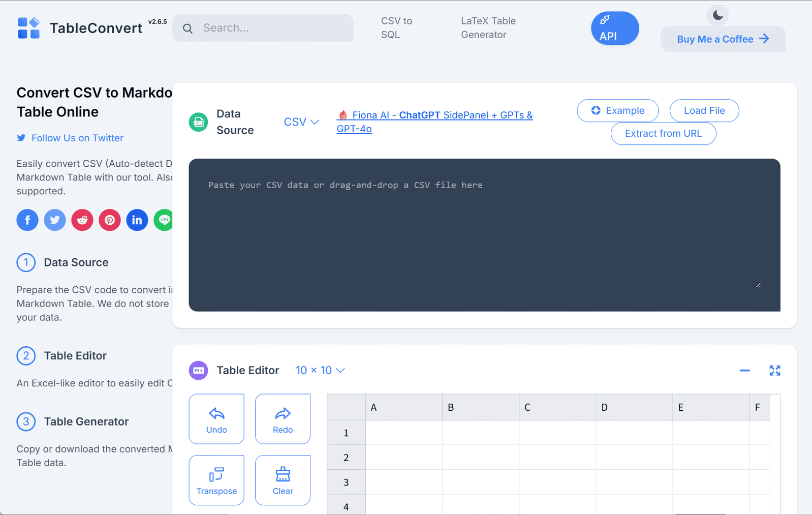This screenshot has height=515, width=812.
Task: Click the step 1 Data Source number circle
Action: pyautogui.click(x=26, y=263)
